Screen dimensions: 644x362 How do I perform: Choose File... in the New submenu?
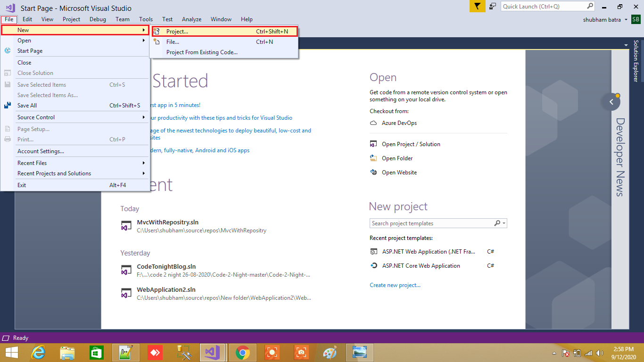point(224,42)
